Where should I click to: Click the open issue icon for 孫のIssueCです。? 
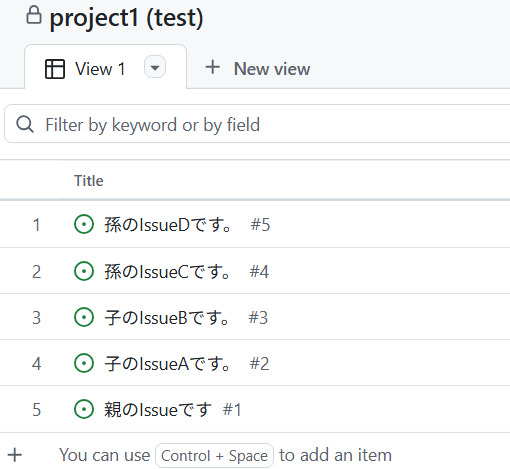pos(84,271)
